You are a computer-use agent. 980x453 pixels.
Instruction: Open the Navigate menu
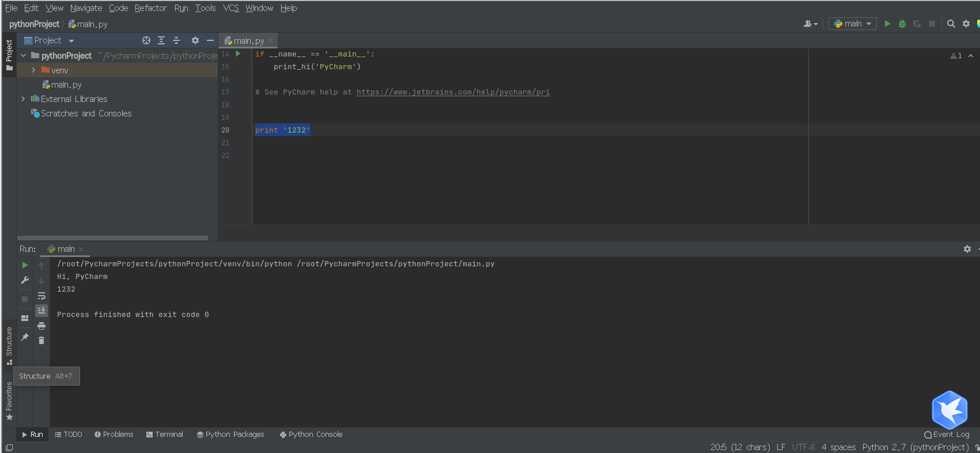[86, 8]
